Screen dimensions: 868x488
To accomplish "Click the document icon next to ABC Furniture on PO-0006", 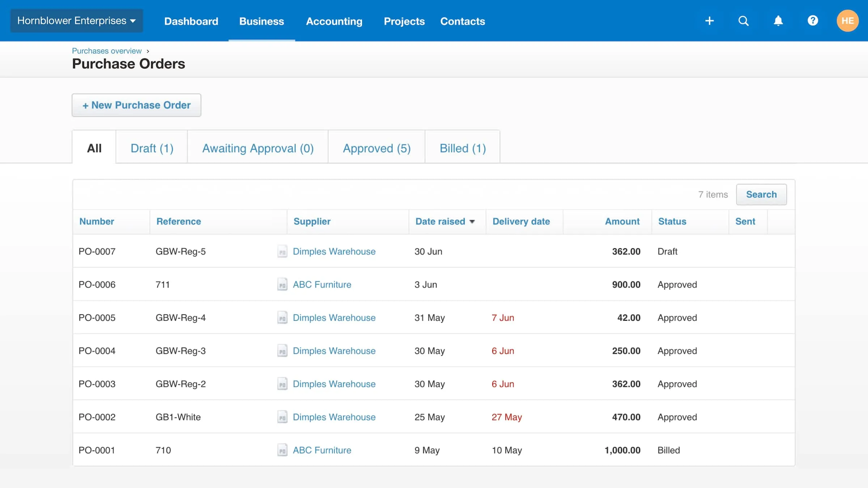I will click(283, 284).
